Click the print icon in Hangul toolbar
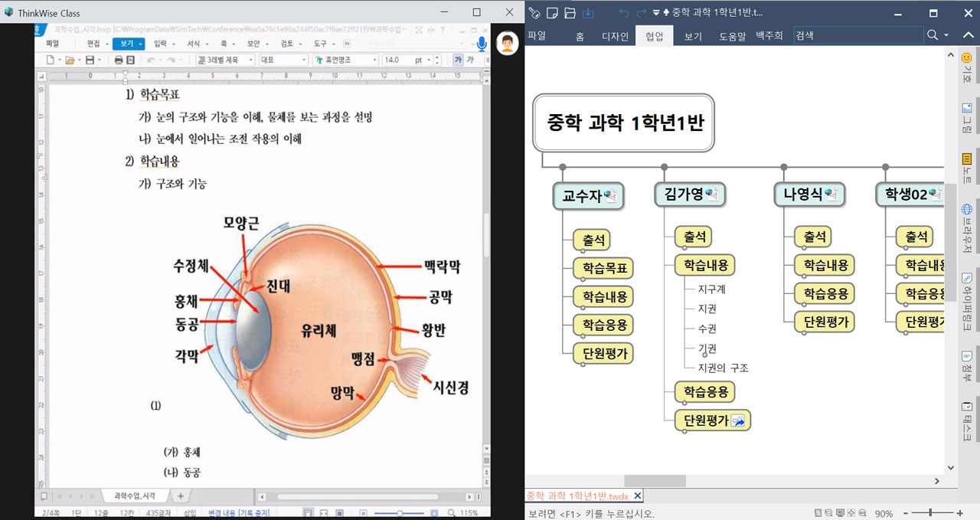980x520 pixels. (x=119, y=60)
